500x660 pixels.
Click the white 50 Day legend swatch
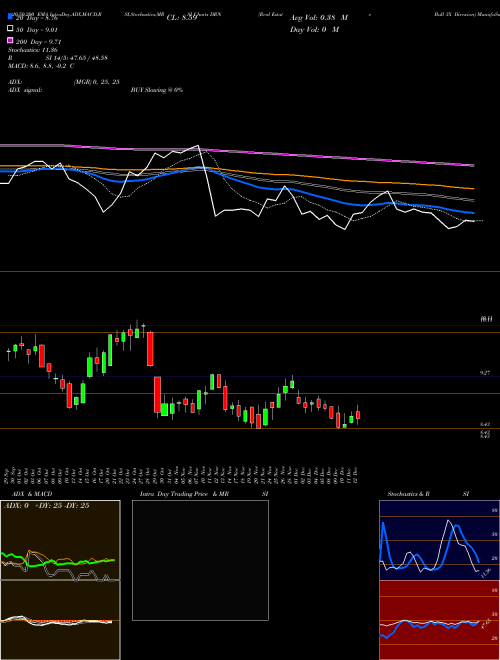click(x=11, y=29)
